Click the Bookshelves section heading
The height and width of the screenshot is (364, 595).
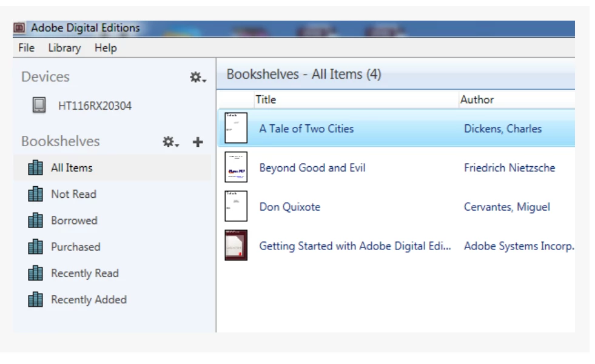pos(60,141)
